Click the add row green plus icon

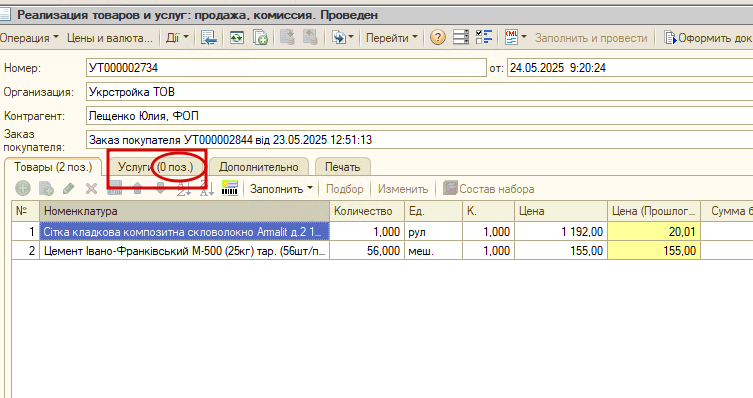pyautogui.click(x=23, y=189)
